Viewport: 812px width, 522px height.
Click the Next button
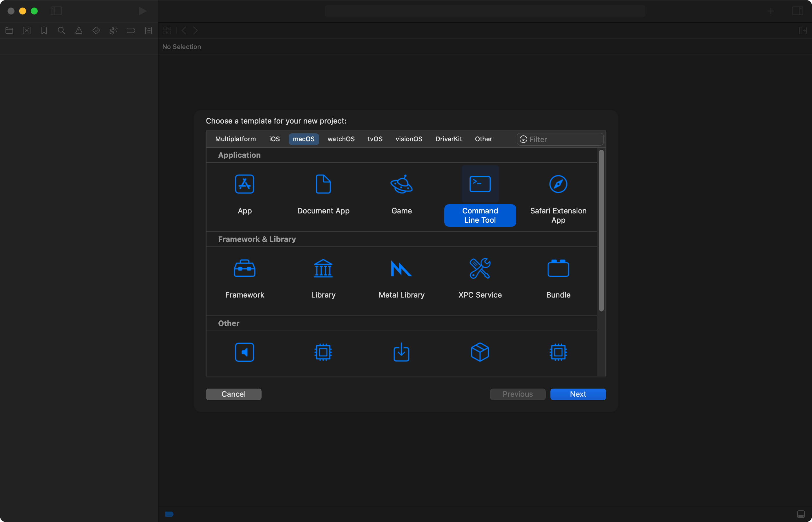pyautogui.click(x=578, y=394)
